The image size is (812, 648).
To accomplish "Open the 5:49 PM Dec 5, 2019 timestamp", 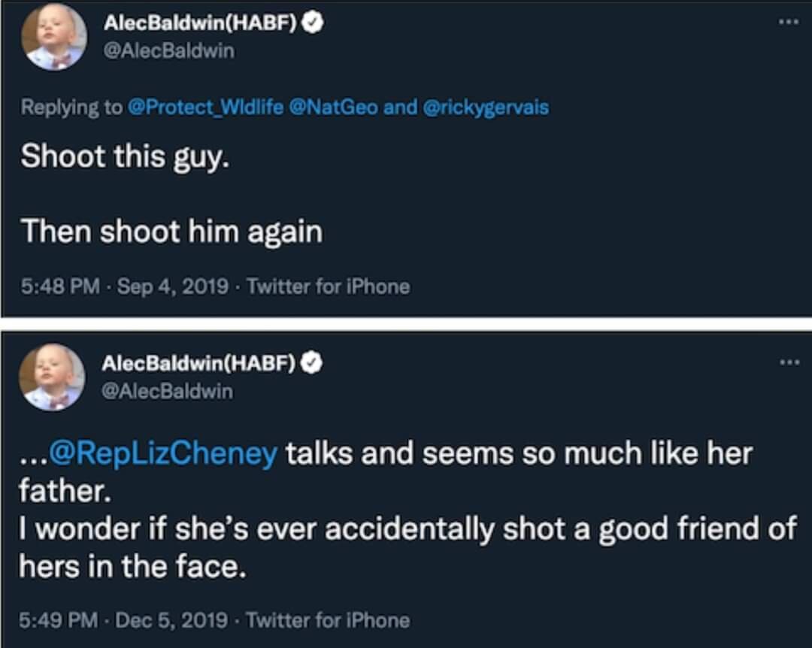I will click(124, 620).
